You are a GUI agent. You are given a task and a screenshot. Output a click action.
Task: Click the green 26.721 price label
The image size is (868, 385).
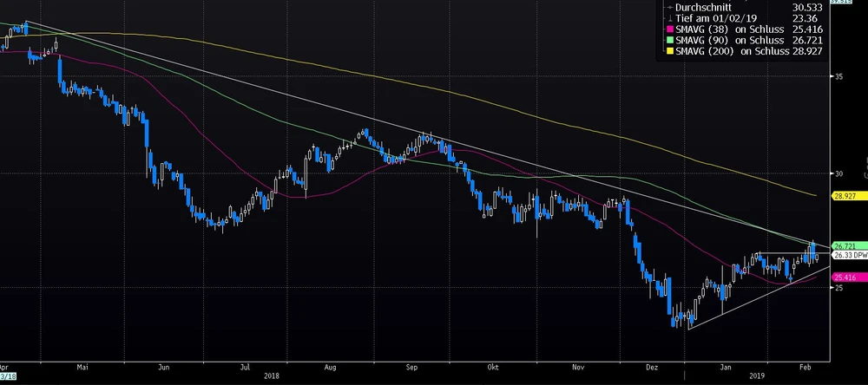[845, 246]
